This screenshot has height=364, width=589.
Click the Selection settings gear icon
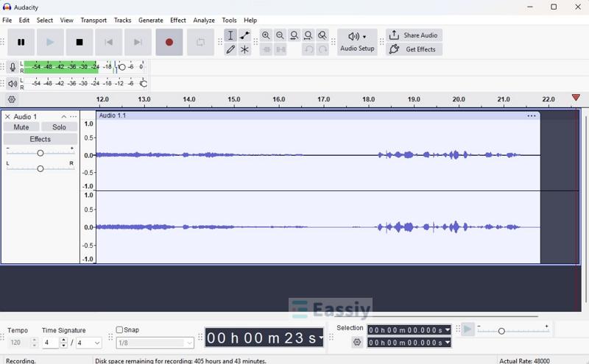point(357,342)
